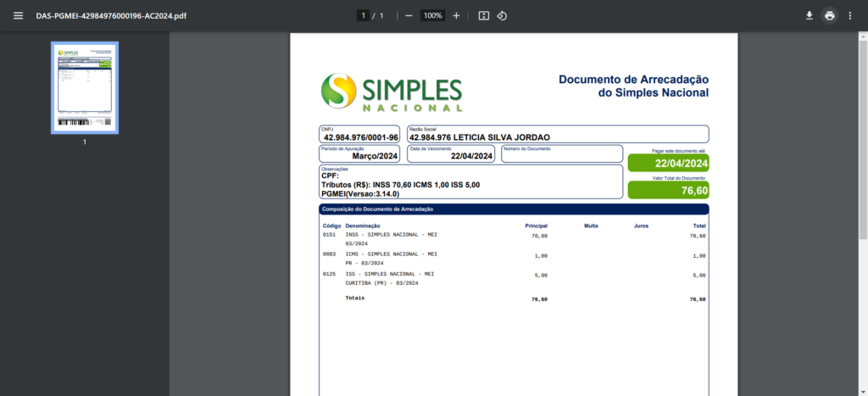This screenshot has width=868, height=396.
Task: Select the page 1 thumbnail
Action: point(85,88)
